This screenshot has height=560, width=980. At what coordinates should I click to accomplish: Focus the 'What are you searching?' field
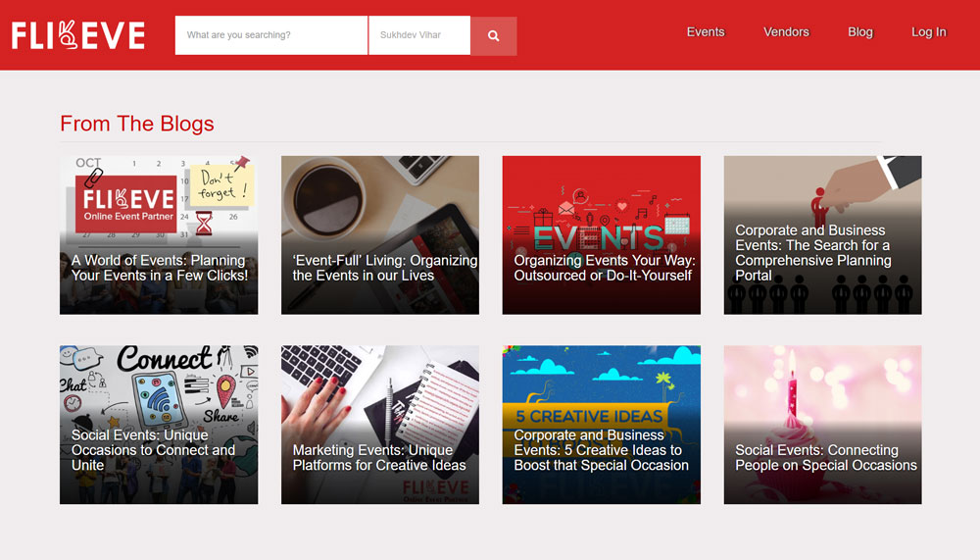[270, 35]
